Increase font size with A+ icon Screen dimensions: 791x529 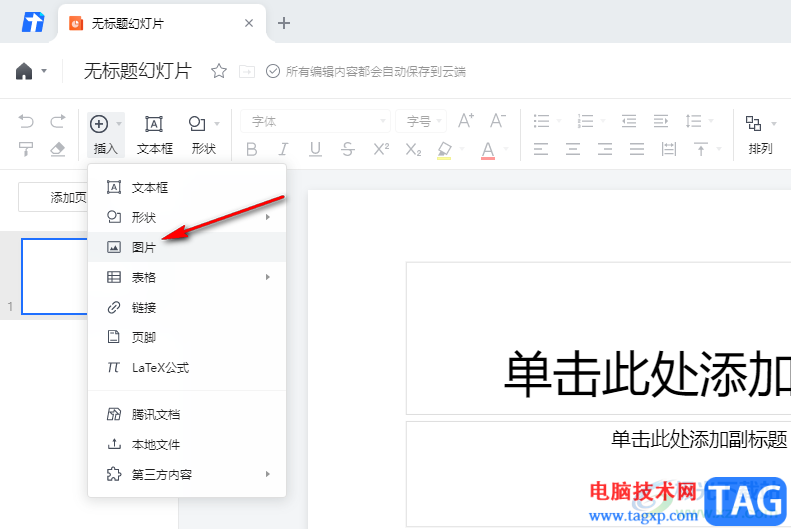click(x=466, y=121)
